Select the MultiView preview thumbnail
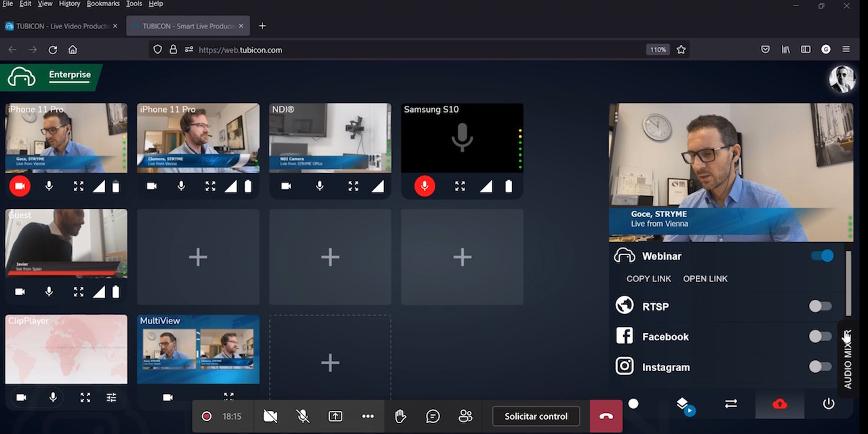This screenshot has width=868, height=434. tap(198, 349)
